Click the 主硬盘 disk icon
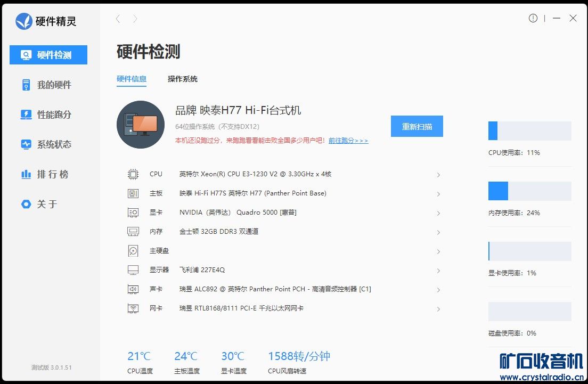This screenshot has width=588, height=384. (133, 251)
